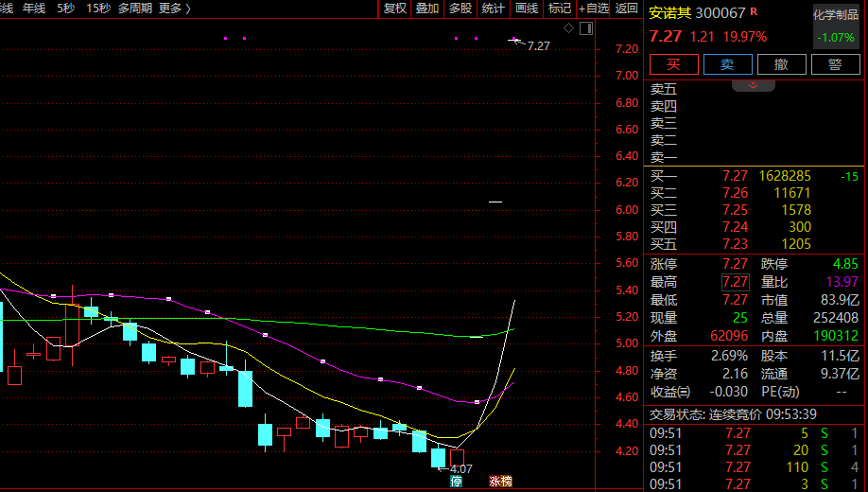Screen dimensions: 868x492
Task: Click the diamond icon above the chart
Action: click(568, 28)
